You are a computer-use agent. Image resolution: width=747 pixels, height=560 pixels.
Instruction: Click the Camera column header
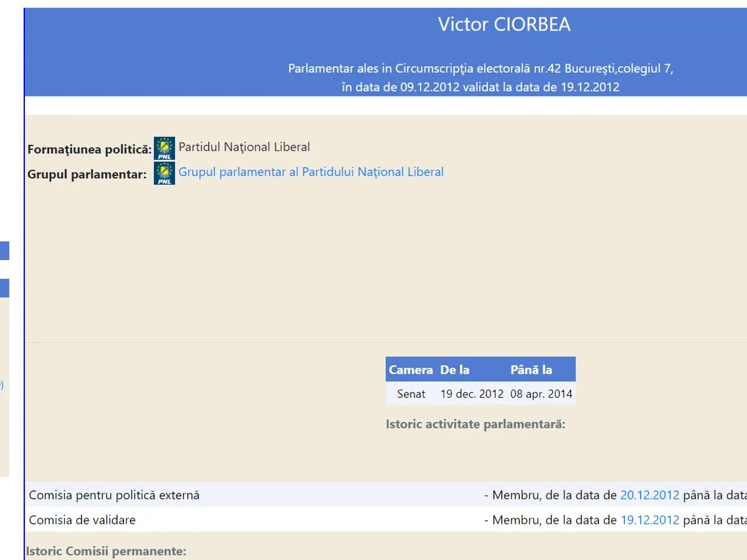point(411,370)
